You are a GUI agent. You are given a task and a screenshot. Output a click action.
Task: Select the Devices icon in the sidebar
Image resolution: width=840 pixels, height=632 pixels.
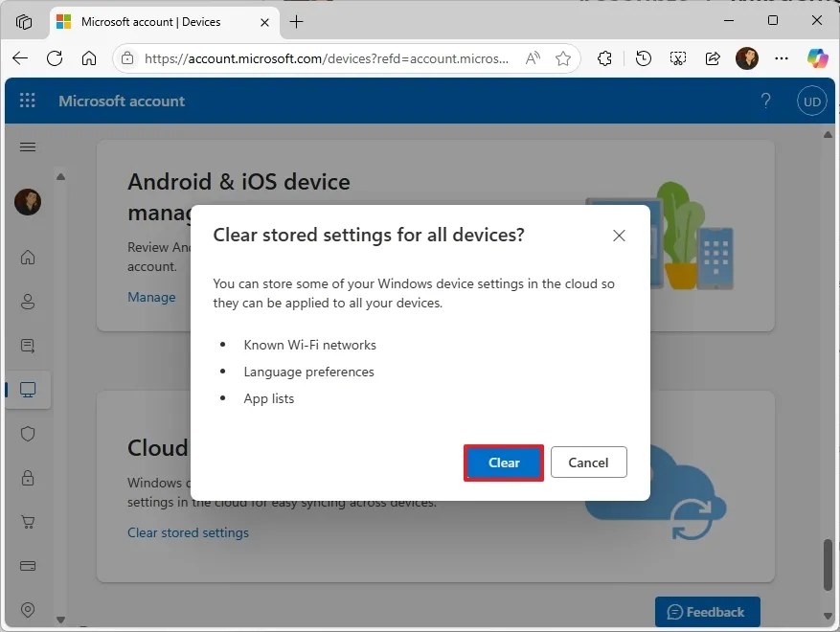[28, 390]
